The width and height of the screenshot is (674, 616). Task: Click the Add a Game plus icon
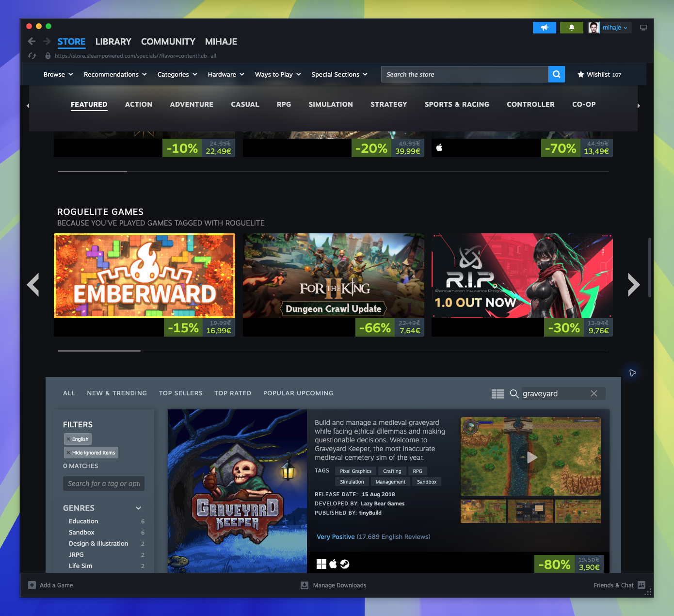click(x=32, y=585)
